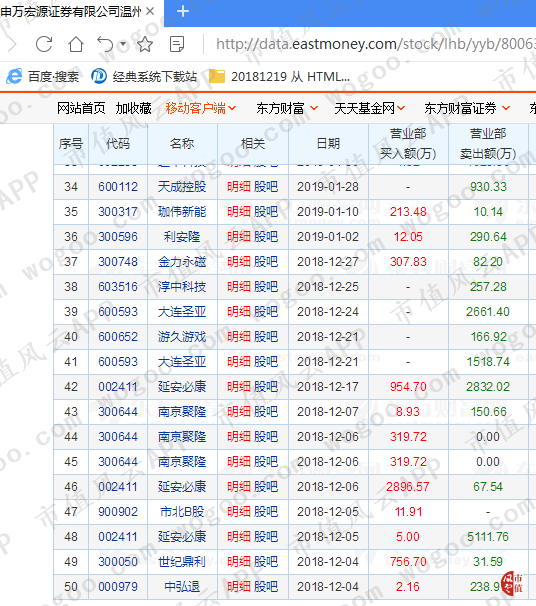Viewport: 536px width, 606px height.
Task: Go to 网站首页 link
Action: point(81,108)
